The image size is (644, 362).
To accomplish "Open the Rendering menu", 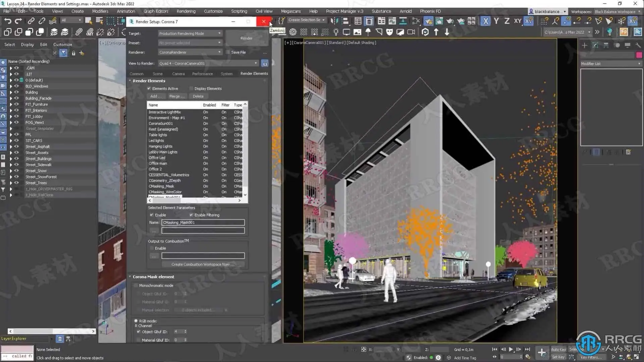I will coord(186,11).
